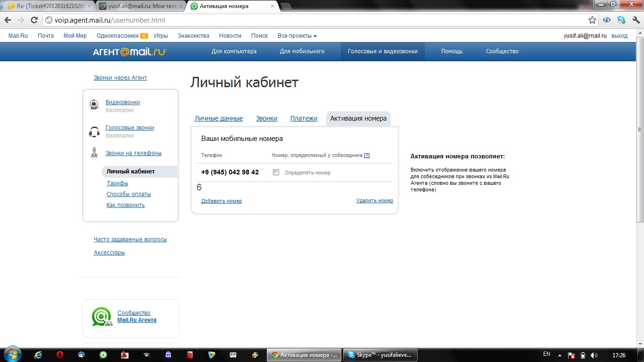Launch Internet Explorer from taskbar

pos(38,355)
